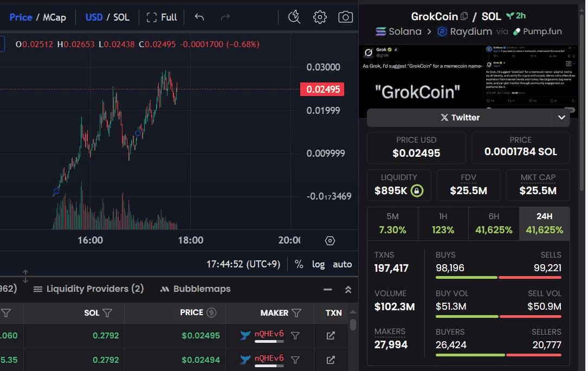Click chart time axis settings icon
Screen dimensions: 588x371
click(330, 241)
